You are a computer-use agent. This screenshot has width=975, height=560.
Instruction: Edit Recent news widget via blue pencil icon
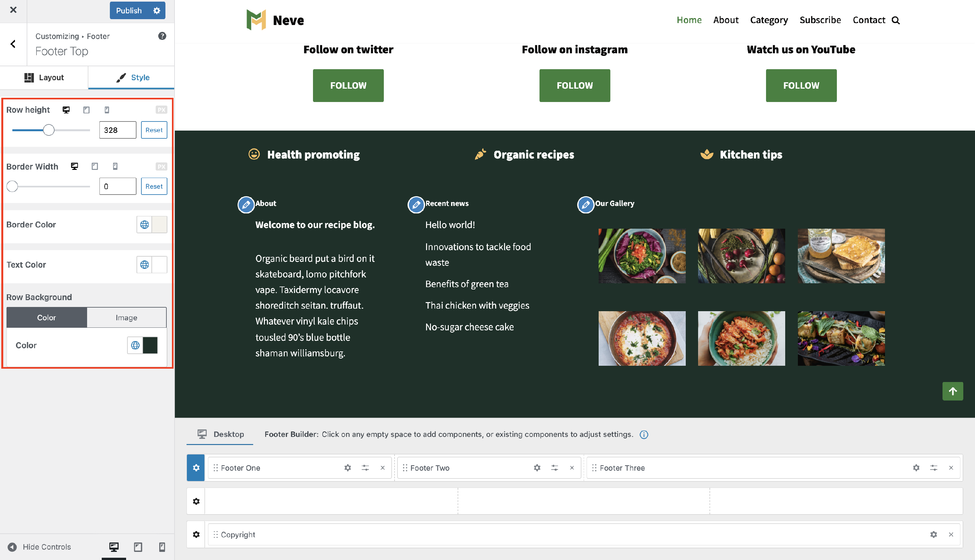coord(416,205)
